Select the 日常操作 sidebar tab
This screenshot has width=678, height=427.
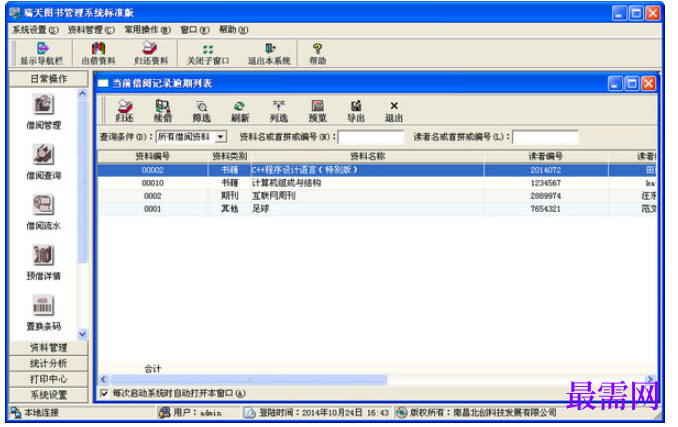(48, 79)
